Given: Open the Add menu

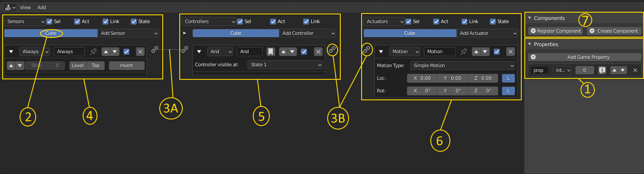Looking at the screenshot, I should 42,7.
